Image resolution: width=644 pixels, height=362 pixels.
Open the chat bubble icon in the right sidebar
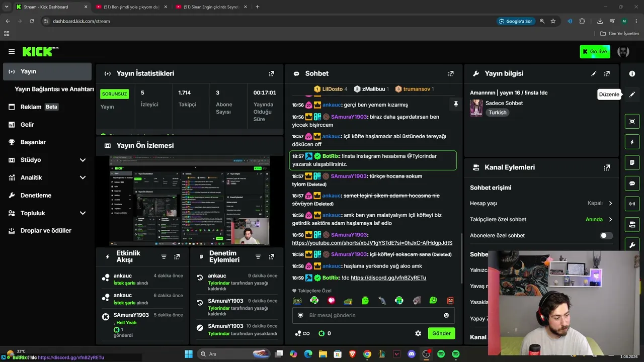pos(632,184)
